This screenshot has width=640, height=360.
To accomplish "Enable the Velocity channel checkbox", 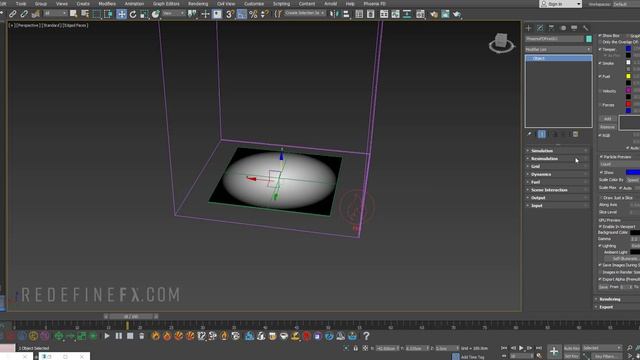I will tap(600, 91).
